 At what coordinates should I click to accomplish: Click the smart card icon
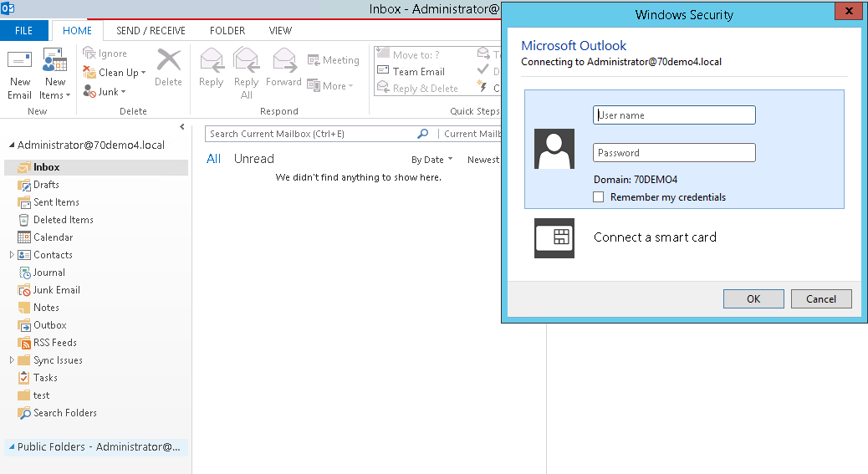click(x=554, y=237)
